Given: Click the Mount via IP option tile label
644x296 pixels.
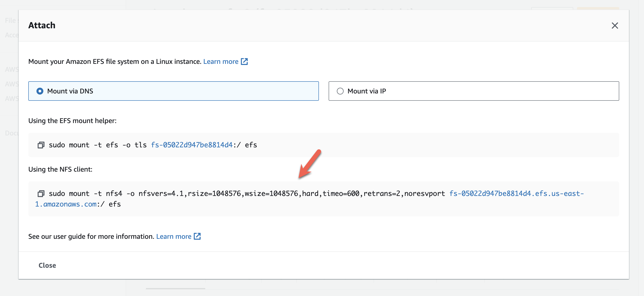Looking at the screenshot, I should pyautogui.click(x=366, y=91).
